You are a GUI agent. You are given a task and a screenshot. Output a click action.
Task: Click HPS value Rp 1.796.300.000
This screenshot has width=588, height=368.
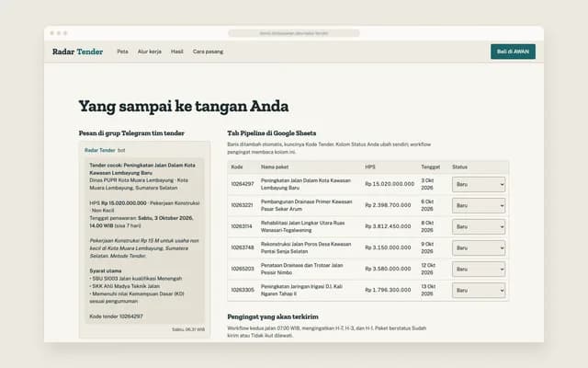click(x=388, y=290)
